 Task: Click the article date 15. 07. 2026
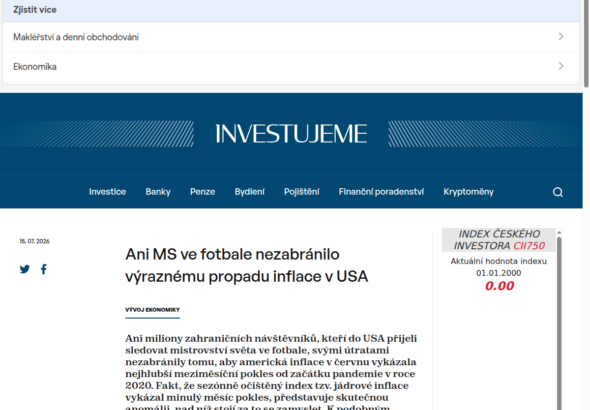click(x=34, y=241)
